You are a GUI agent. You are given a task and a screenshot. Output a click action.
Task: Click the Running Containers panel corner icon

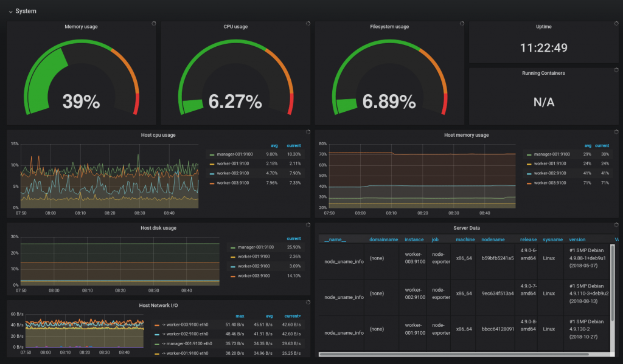tap(616, 70)
